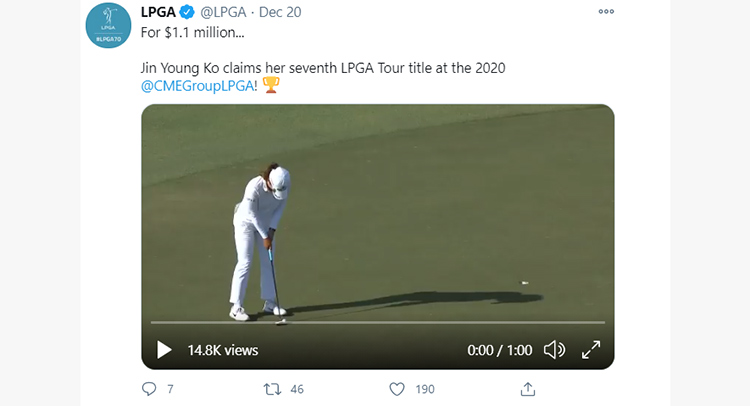This screenshot has width=750, height=406.
Task: Click the 0:00 / 1:00 time display
Action: [x=499, y=350]
